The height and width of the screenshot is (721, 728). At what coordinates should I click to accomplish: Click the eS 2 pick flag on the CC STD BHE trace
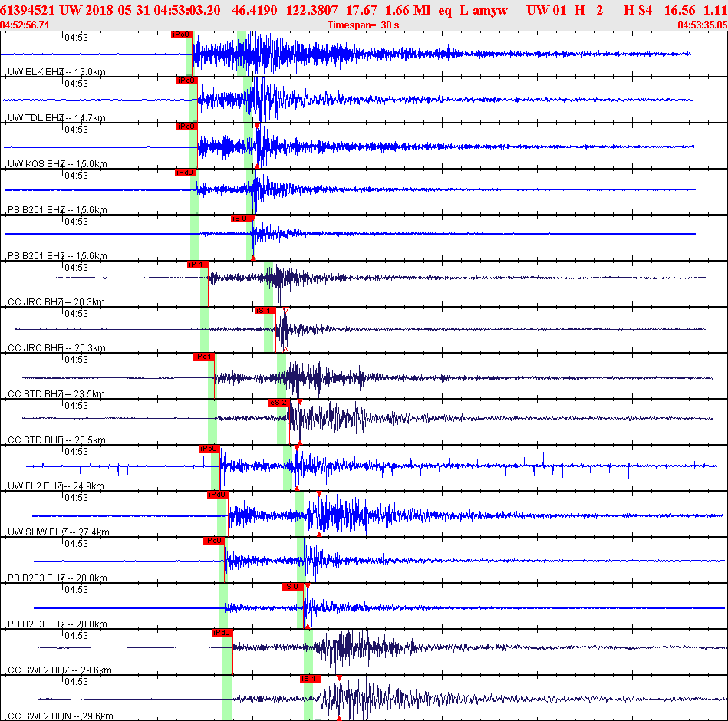point(279,403)
